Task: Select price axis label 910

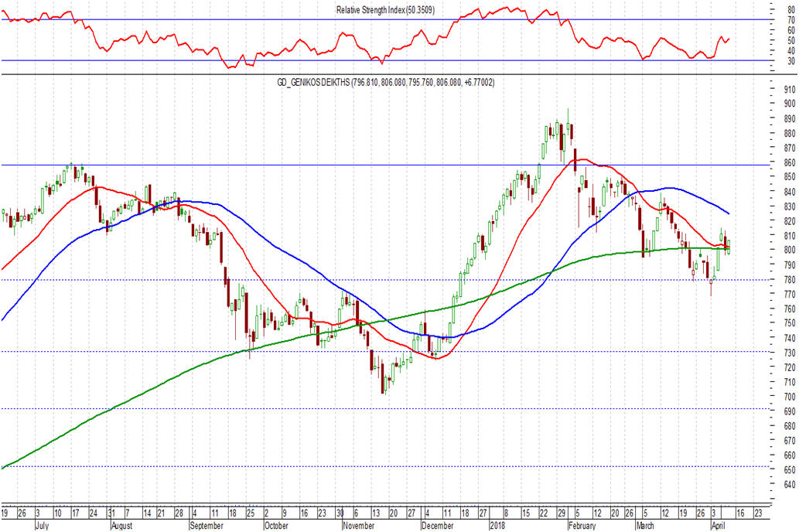Action: click(789, 89)
